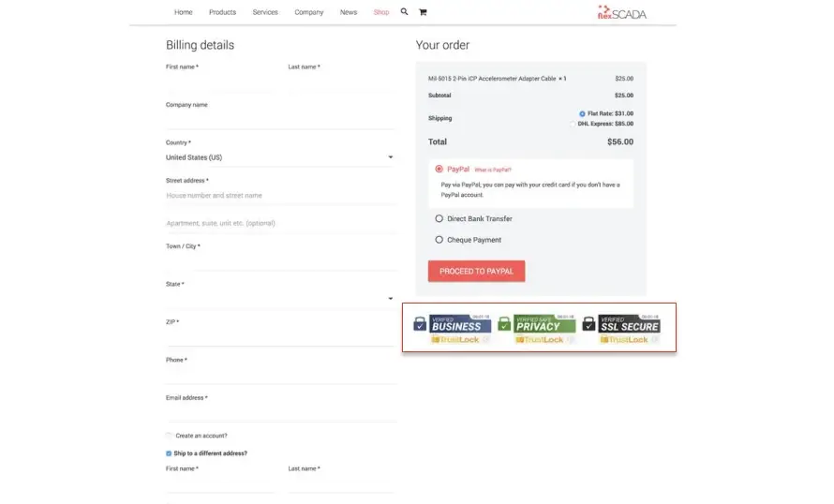The height and width of the screenshot is (504, 834).
Task: Select DHL Express $85.00 shipping
Action: pyautogui.click(x=573, y=124)
